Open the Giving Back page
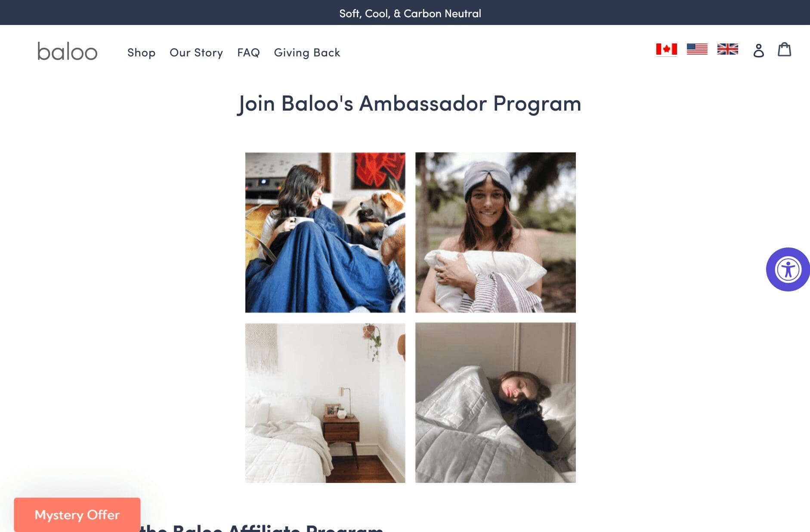Image resolution: width=810 pixels, height=532 pixels. (307, 53)
